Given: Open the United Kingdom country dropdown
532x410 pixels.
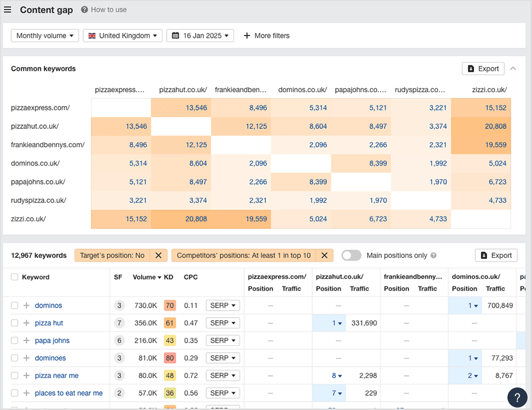Looking at the screenshot, I should 122,35.
